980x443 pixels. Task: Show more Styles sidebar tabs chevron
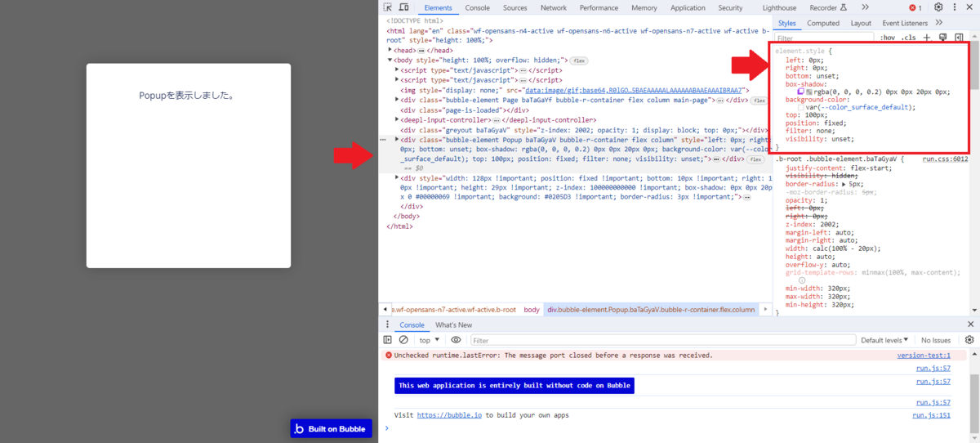938,23
